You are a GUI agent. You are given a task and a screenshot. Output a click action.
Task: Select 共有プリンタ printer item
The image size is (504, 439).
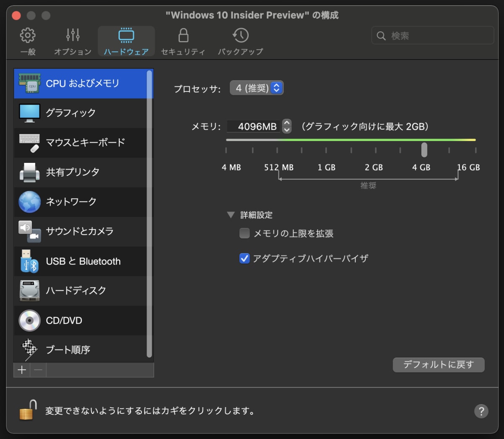click(80, 172)
